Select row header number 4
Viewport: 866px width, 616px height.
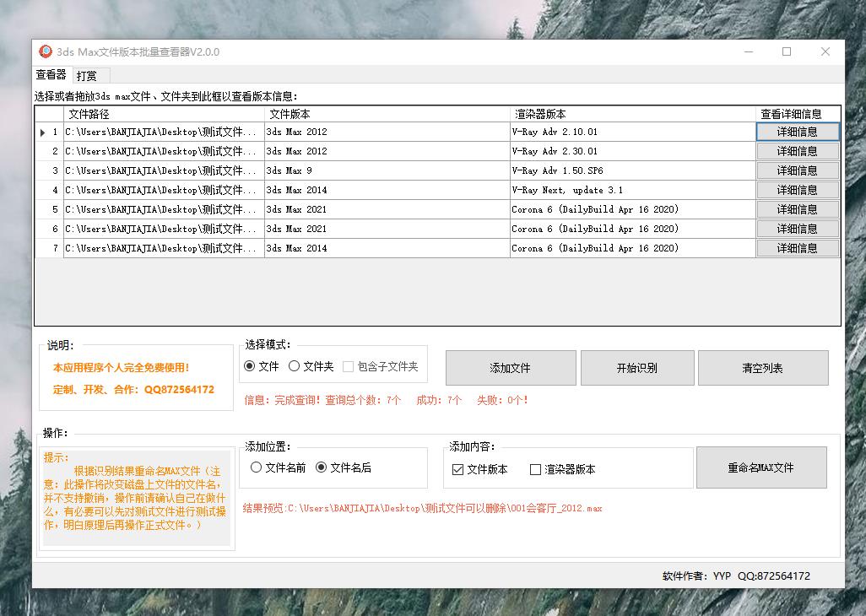50,190
